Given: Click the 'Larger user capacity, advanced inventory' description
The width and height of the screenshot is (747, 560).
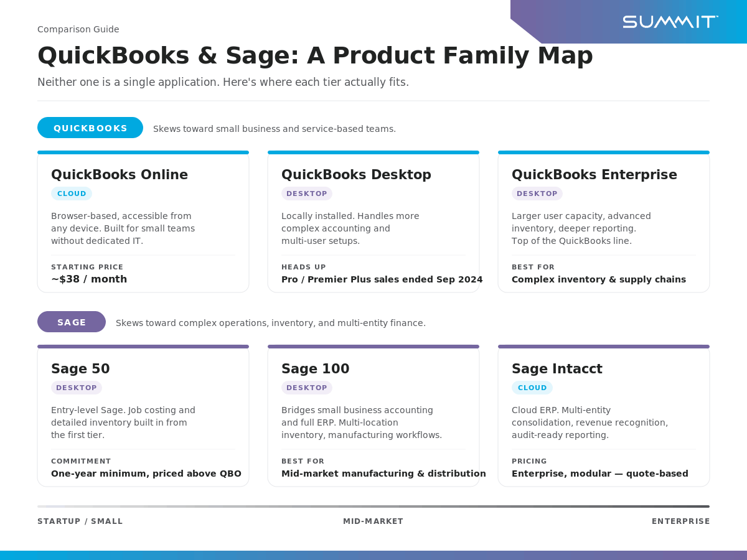Looking at the screenshot, I should [x=581, y=228].
